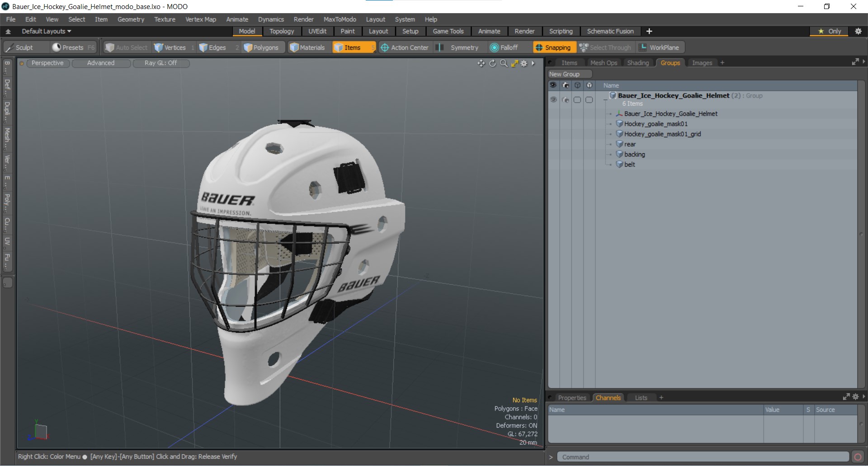
Task: Toggle Select Through mode
Action: click(606, 47)
